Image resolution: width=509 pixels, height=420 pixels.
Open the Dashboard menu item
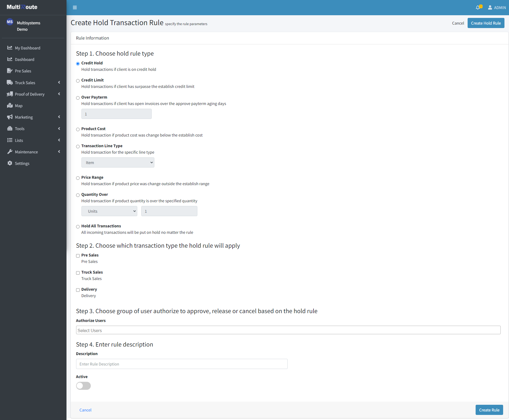tap(24, 59)
